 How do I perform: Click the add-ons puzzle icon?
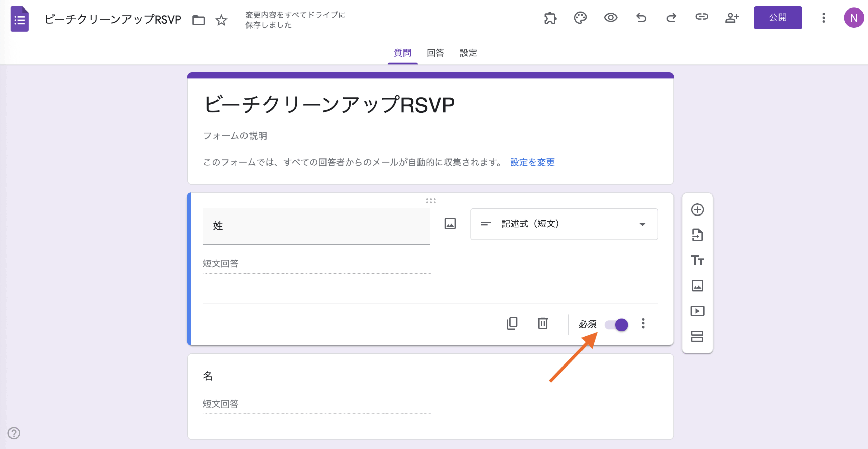(x=550, y=18)
